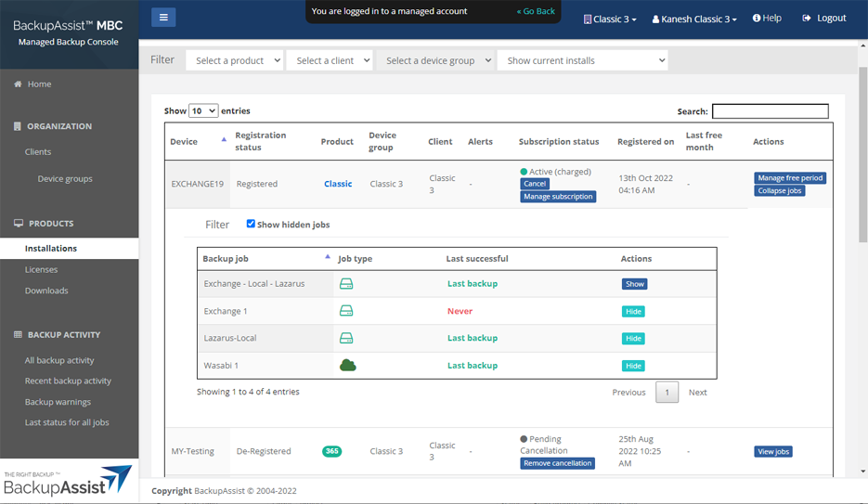Viewport: 868px width, 504px height.
Task: Click drive icon for Exchange 1 job
Action: (346, 311)
